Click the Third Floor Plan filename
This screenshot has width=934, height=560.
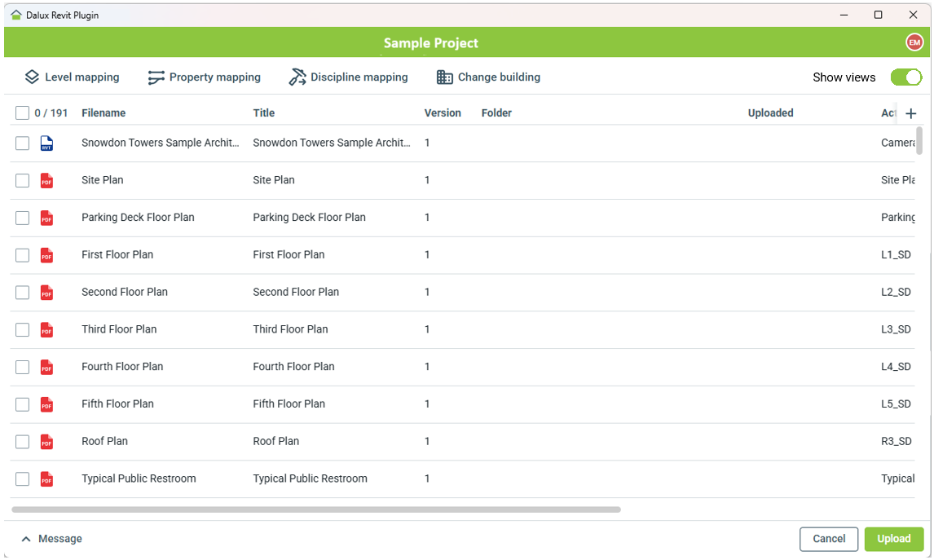pyautogui.click(x=119, y=329)
